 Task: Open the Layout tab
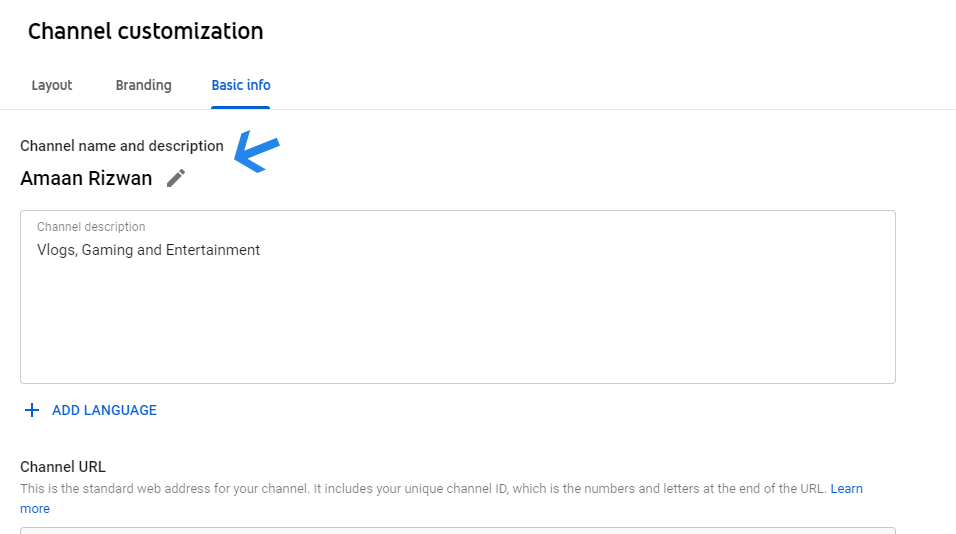(52, 85)
